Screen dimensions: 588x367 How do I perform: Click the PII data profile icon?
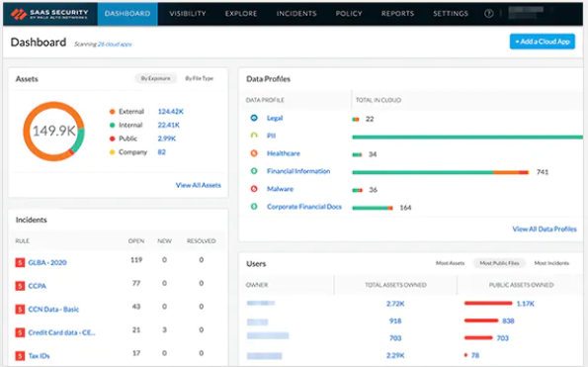254,136
